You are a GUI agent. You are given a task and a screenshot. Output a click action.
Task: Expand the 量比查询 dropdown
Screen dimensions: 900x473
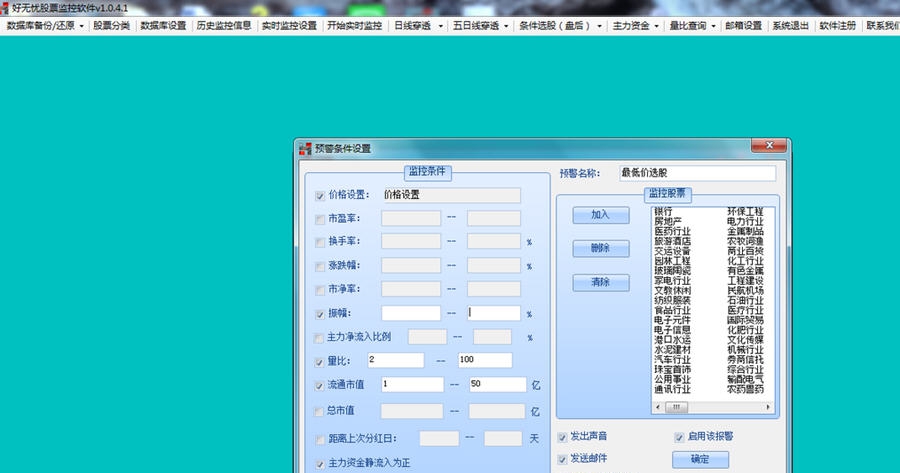coord(692,26)
